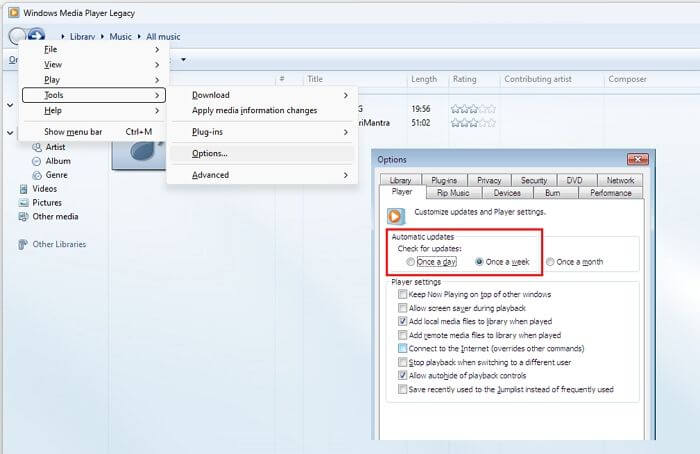Expand the Plug-ins submenu
This screenshot has height=454, width=700.
(262, 132)
